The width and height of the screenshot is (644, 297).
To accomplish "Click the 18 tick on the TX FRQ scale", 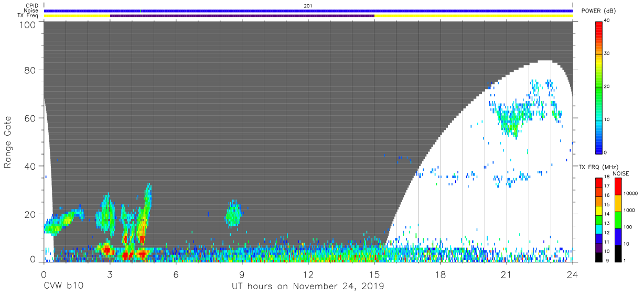I will pyautogui.click(x=607, y=178).
